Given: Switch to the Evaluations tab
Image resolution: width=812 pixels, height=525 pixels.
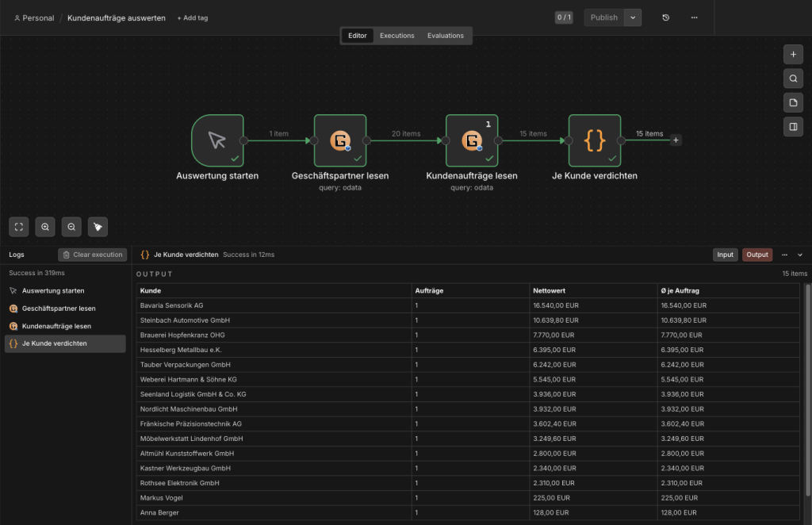Looking at the screenshot, I should 446,36.
